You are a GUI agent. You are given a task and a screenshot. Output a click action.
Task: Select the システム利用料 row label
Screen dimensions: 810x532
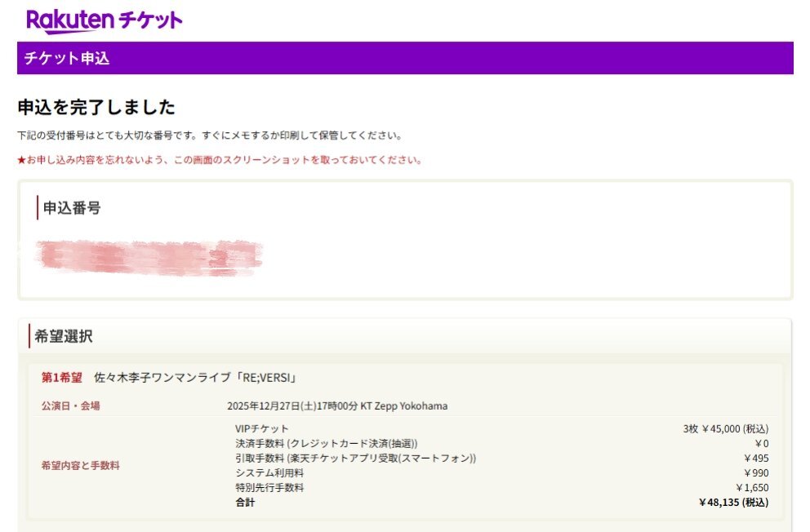pos(269,472)
